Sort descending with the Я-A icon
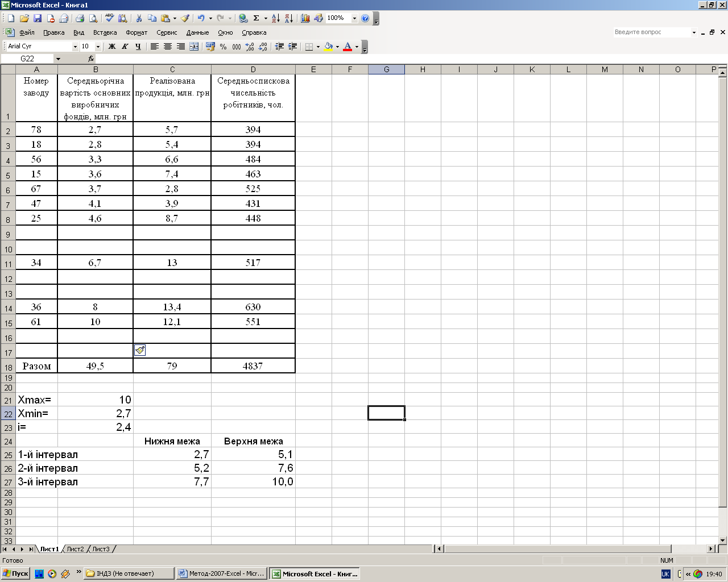728x582 pixels. pos(289,18)
